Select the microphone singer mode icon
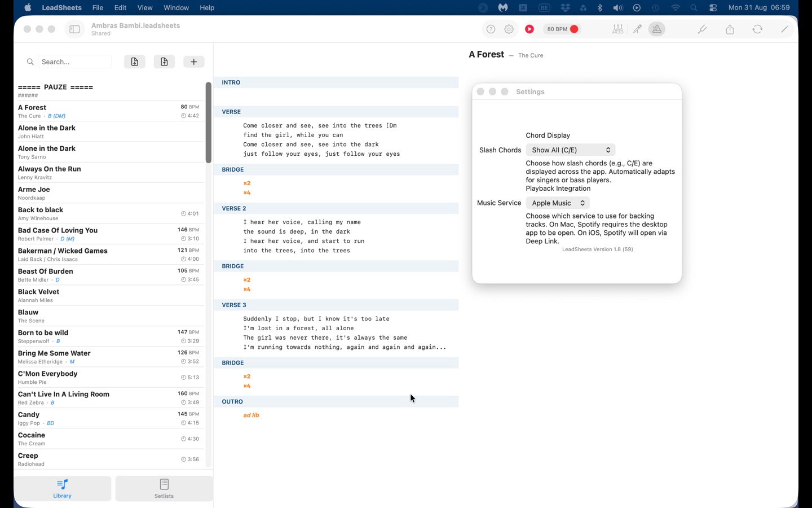The height and width of the screenshot is (508, 812). click(638, 29)
